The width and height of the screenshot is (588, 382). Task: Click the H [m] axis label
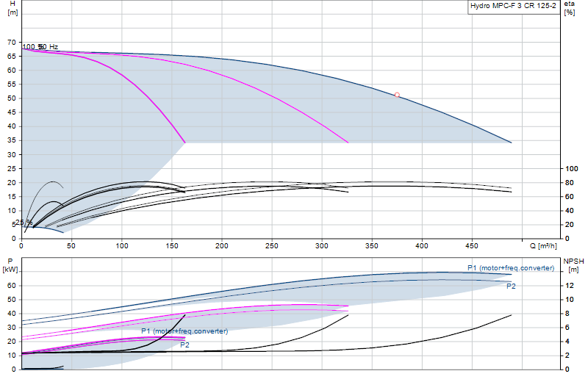click(x=12, y=8)
